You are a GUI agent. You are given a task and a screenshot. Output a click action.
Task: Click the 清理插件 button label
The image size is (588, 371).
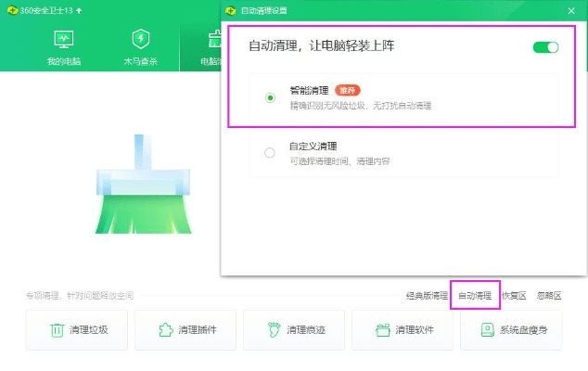(x=198, y=330)
